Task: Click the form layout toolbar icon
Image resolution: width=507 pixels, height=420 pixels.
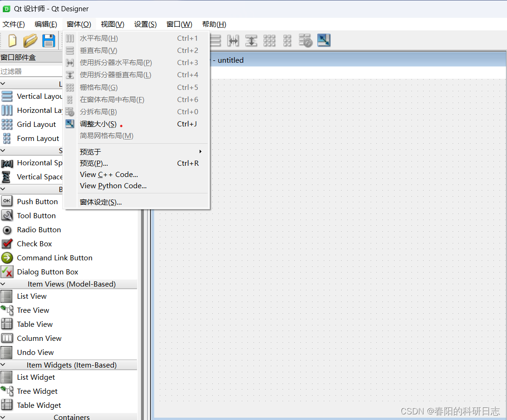Action: pyautogui.click(x=287, y=41)
